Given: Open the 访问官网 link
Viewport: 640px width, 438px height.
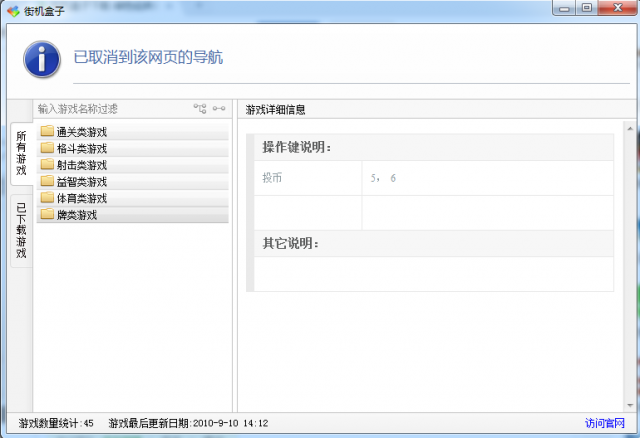Looking at the screenshot, I should [604, 423].
